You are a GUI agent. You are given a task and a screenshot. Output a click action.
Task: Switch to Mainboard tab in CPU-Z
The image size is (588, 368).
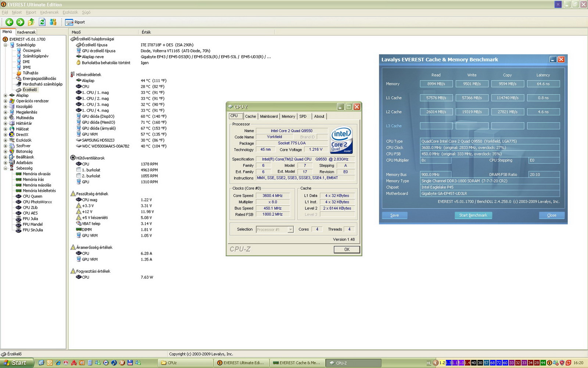[x=269, y=116]
